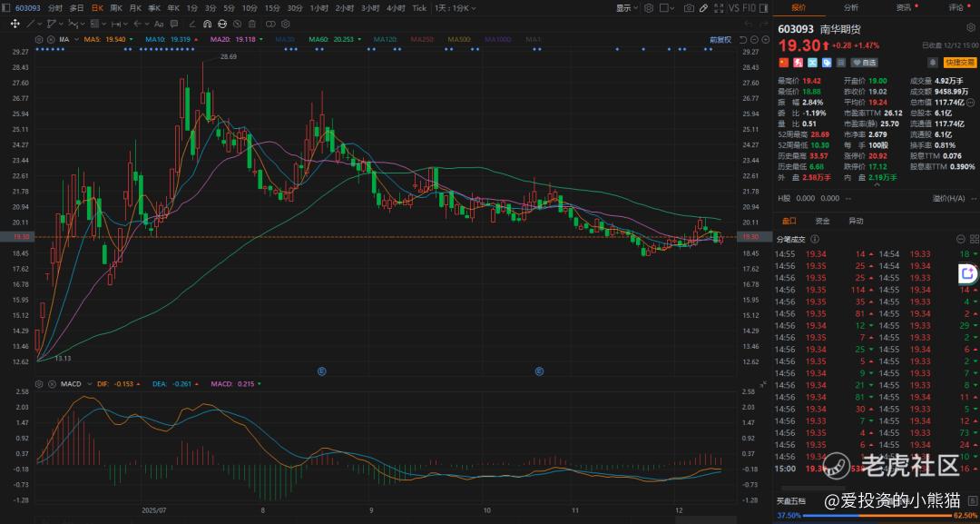Screen dimensions: 980x524
Task: Switch to 周K weekly chart
Action: [116, 8]
